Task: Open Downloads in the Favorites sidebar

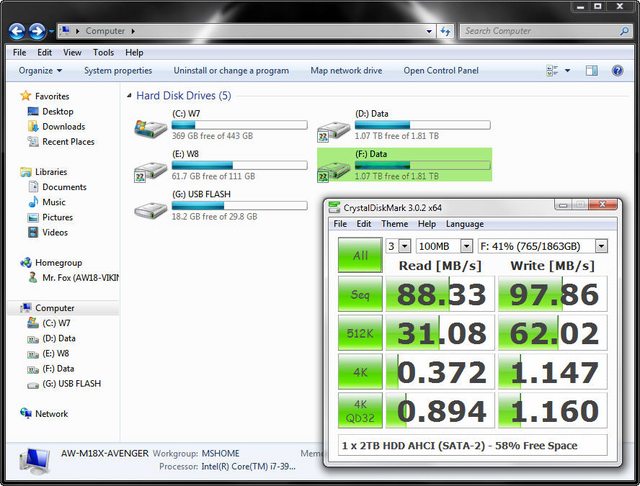Action: pyautogui.click(x=63, y=127)
